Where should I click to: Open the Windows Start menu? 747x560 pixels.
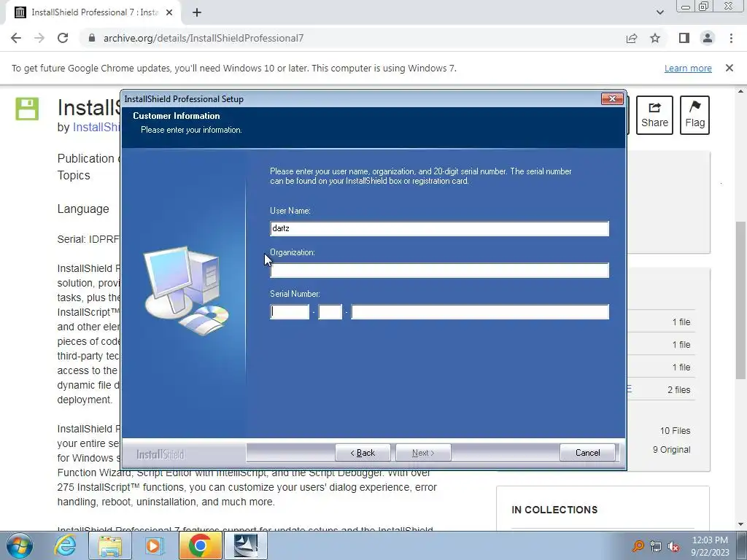(x=20, y=545)
